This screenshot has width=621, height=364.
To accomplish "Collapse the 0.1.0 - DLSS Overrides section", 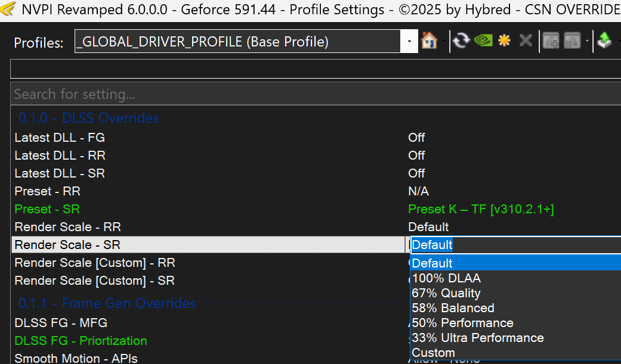I will 89,118.
